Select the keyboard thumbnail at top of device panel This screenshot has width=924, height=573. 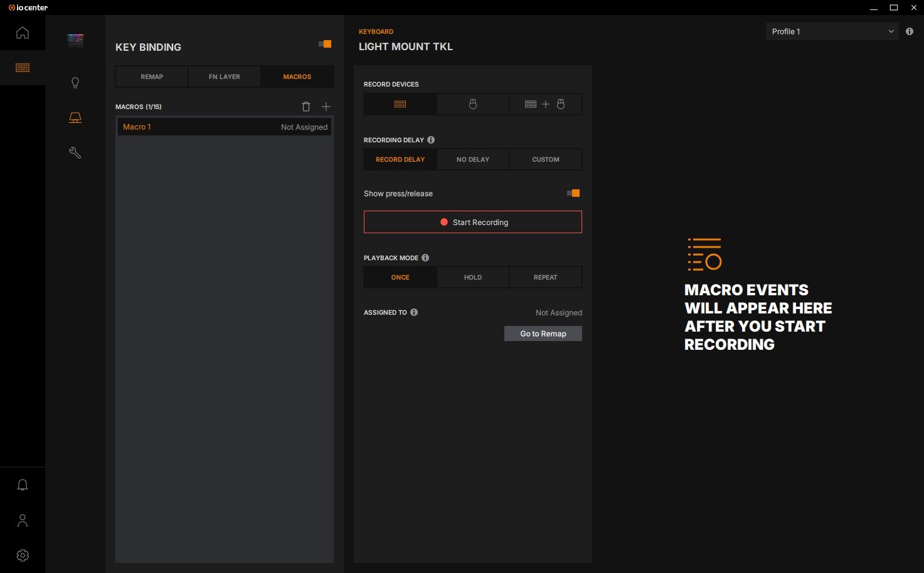[x=75, y=40]
